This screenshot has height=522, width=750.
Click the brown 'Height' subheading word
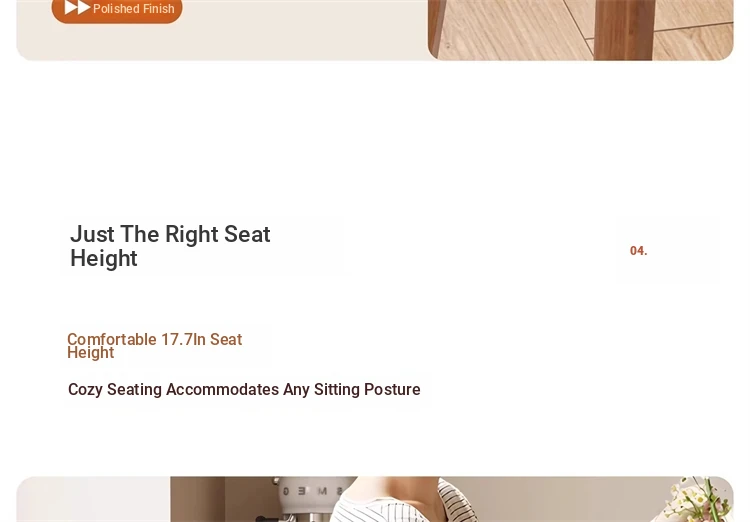click(x=91, y=353)
